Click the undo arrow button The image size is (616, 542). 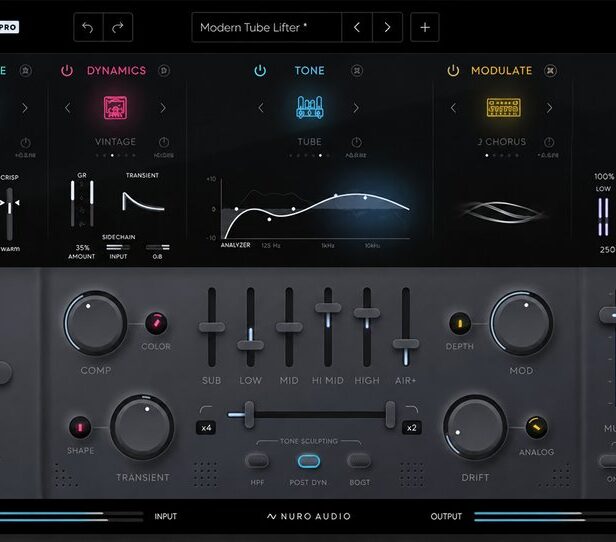point(88,27)
